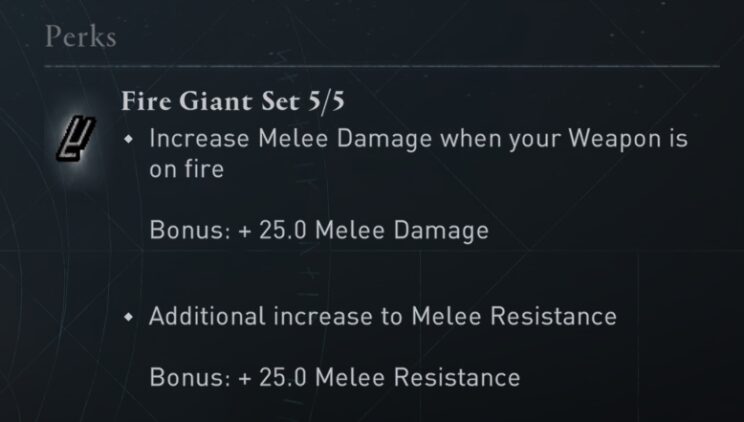Select the Perks section header
The height and width of the screenshot is (422, 744).
(x=81, y=38)
